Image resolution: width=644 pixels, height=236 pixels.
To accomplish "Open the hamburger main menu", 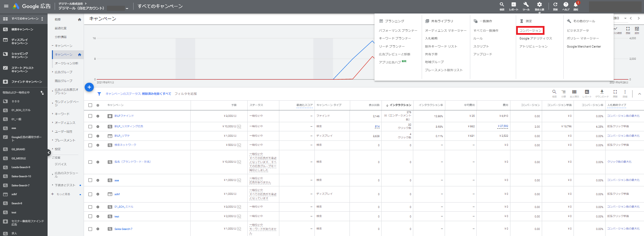I will click(x=6, y=6).
